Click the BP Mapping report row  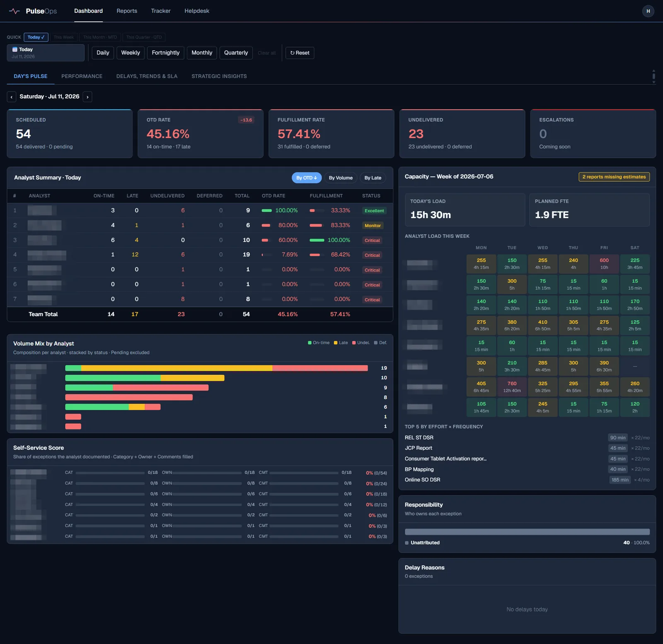[x=527, y=469]
